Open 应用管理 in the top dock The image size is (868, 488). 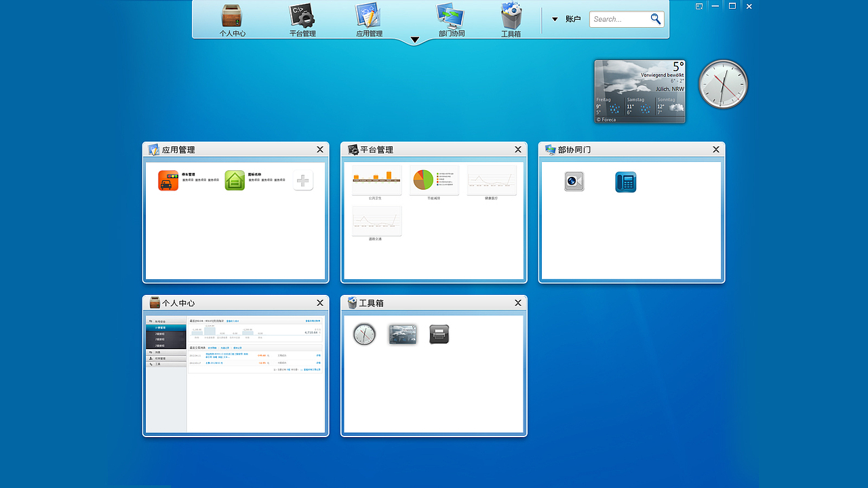point(369,19)
